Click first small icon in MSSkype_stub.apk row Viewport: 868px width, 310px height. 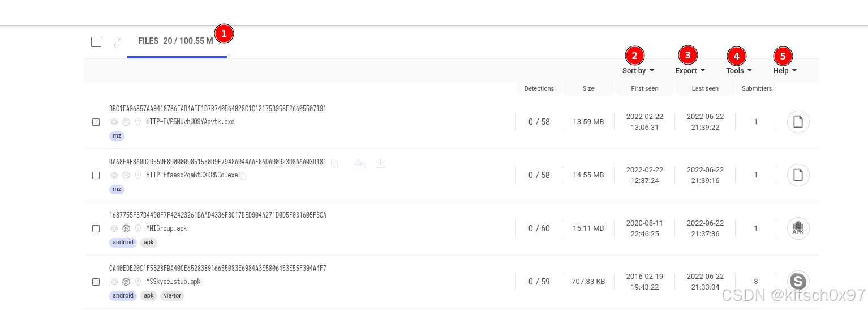click(114, 282)
